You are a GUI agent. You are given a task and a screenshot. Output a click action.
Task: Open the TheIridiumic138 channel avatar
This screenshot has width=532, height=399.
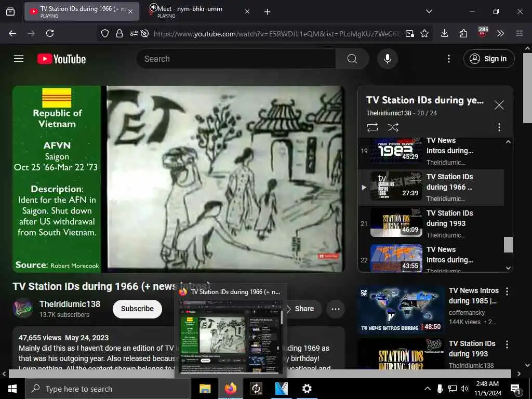tap(23, 308)
